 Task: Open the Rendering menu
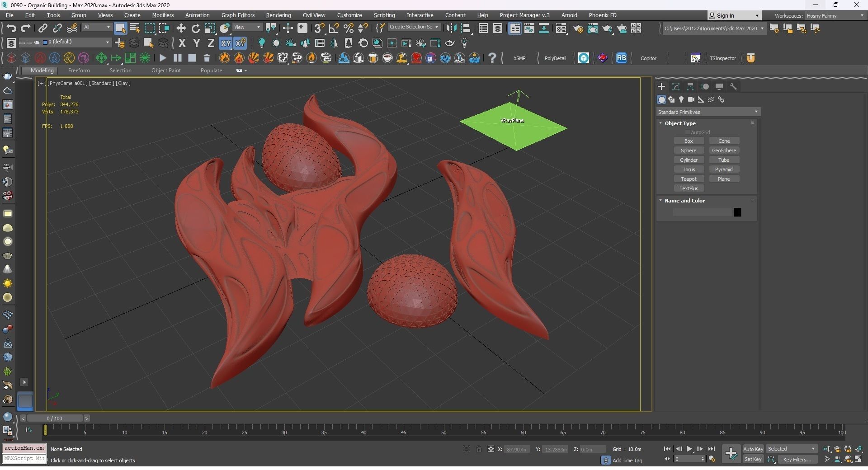pos(278,15)
